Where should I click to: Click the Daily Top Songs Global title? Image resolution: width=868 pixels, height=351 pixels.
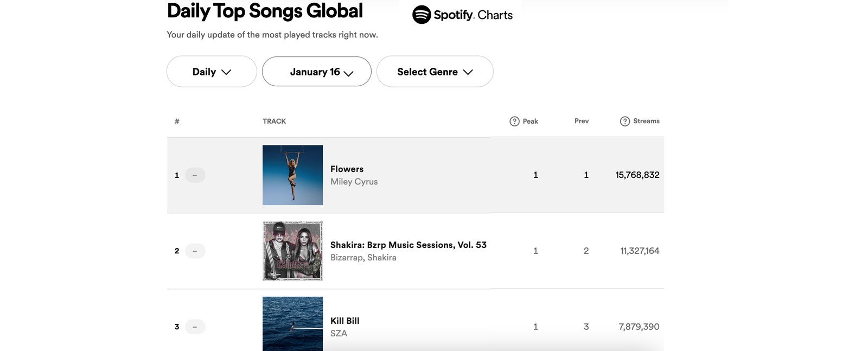click(x=265, y=11)
